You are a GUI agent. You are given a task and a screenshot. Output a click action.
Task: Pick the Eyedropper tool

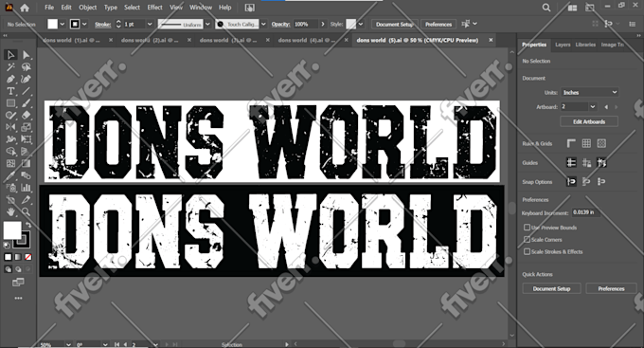tap(10, 175)
